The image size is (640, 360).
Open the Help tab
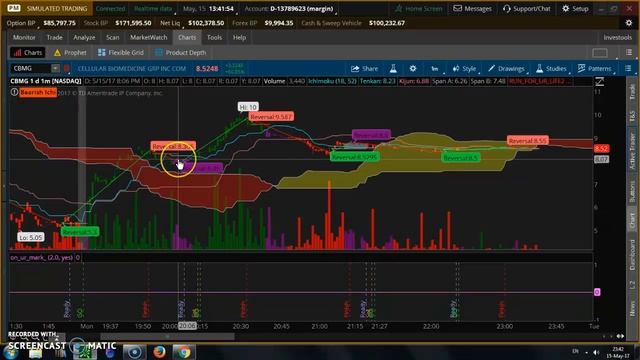click(239, 38)
